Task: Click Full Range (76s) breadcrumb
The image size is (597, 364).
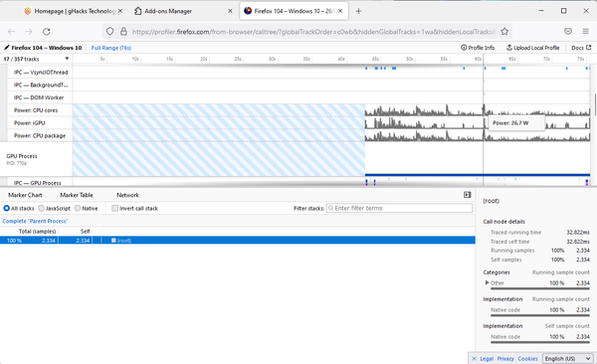Action: pos(111,48)
